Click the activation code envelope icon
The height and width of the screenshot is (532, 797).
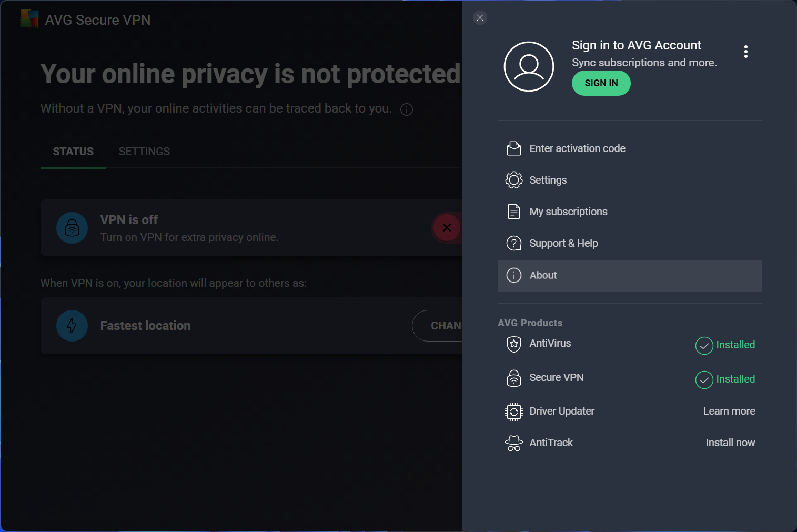tap(514, 148)
